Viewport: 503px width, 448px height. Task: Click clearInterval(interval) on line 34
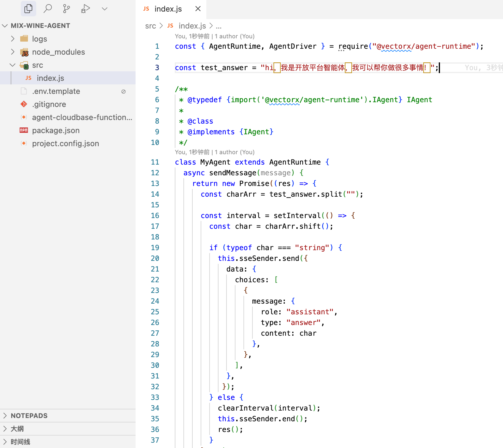[x=267, y=408]
